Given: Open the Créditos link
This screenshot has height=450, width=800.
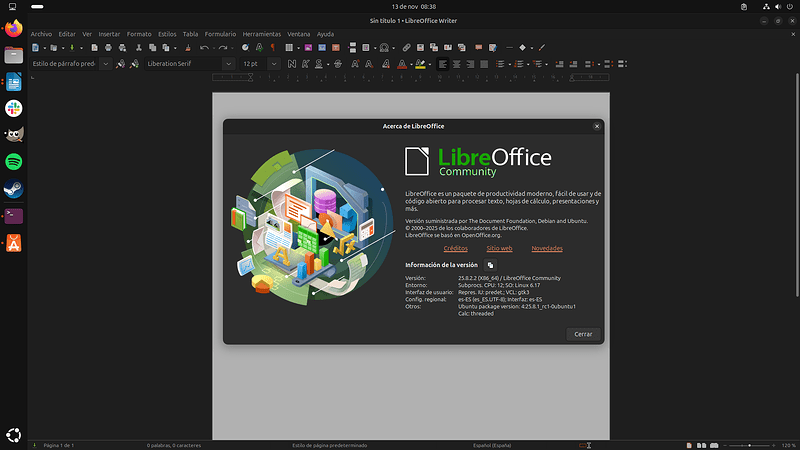Looking at the screenshot, I should click(x=455, y=248).
